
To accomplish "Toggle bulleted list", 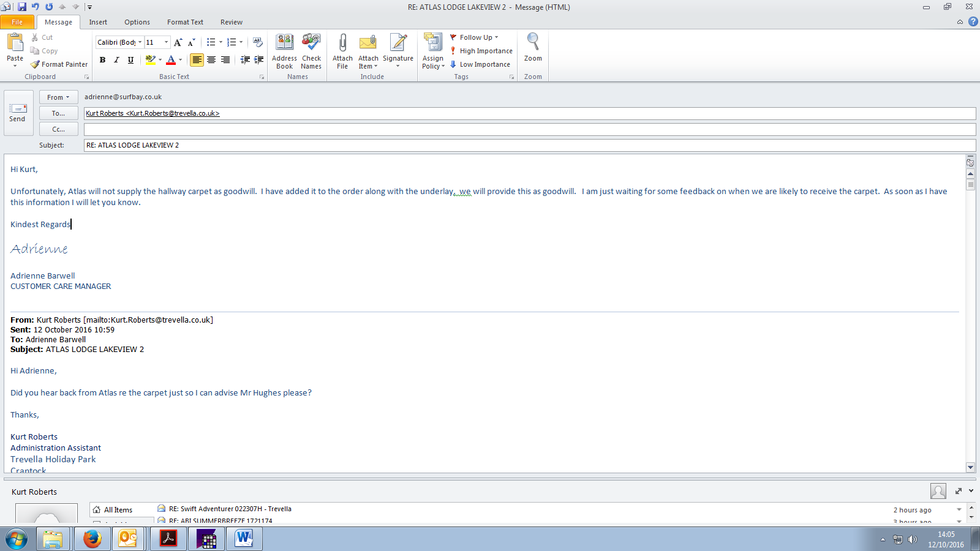I will 211,42.
